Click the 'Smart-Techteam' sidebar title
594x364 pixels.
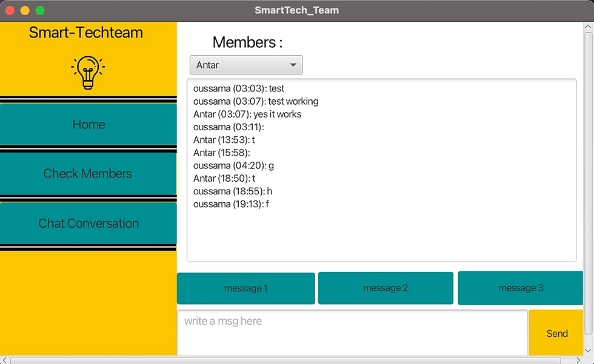[x=86, y=33]
